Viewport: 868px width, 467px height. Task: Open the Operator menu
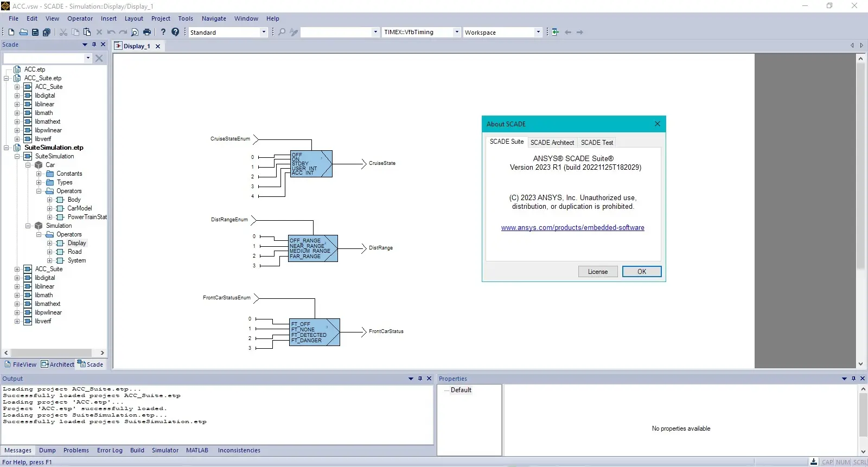80,18
